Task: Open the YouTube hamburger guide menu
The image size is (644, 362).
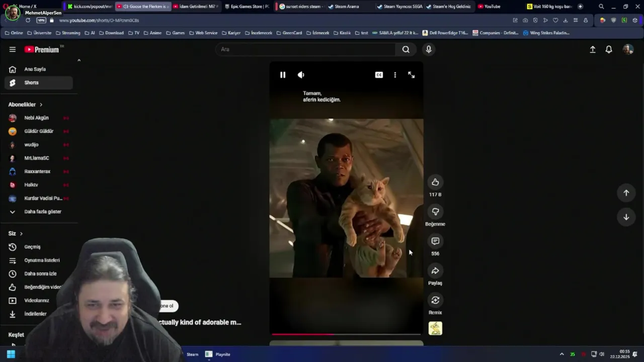Action: pos(13,49)
